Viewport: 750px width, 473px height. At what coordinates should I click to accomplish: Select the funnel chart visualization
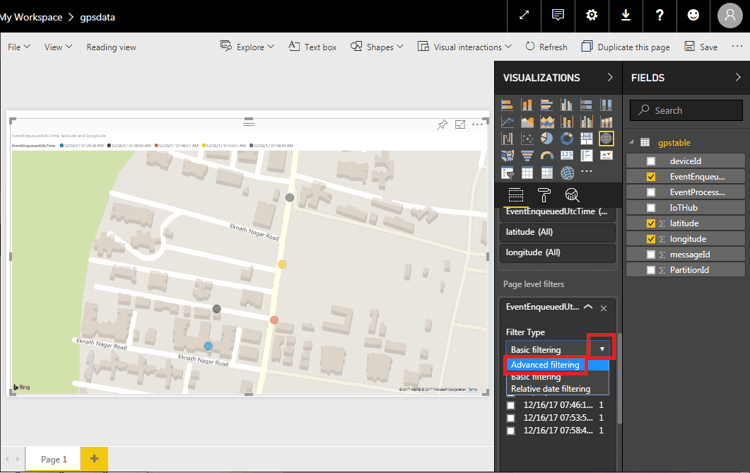pos(527,155)
